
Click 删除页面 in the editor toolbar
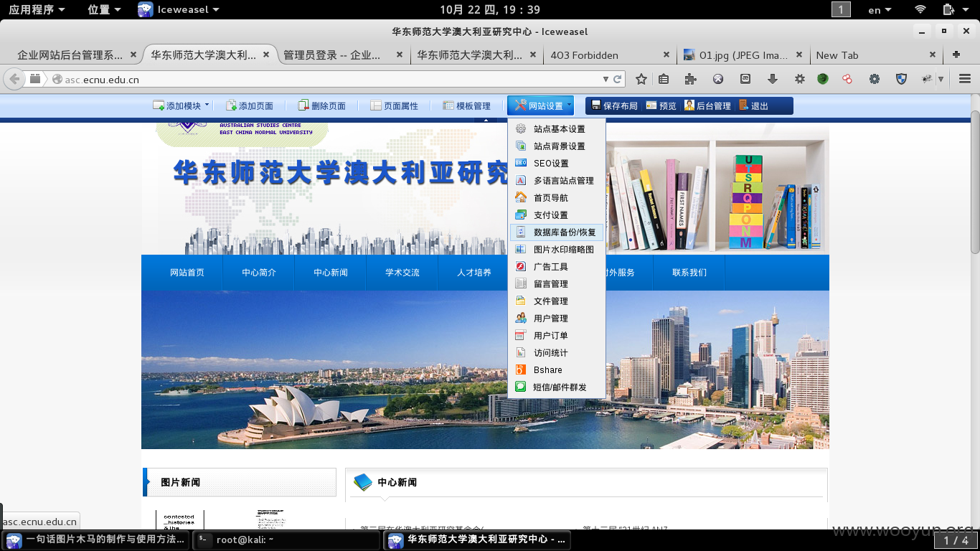(321, 105)
